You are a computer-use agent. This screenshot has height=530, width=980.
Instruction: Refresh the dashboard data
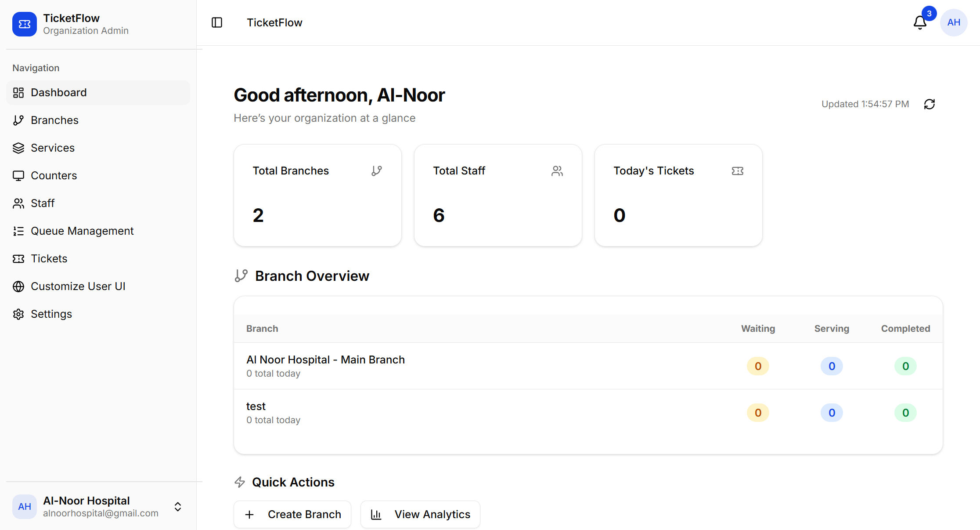(930, 104)
